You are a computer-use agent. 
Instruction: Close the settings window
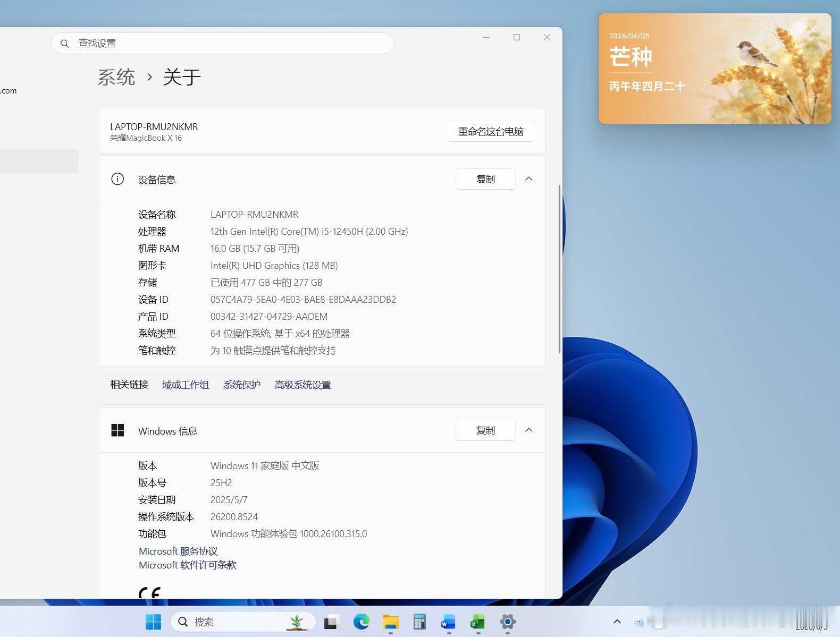click(x=547, y=37)
